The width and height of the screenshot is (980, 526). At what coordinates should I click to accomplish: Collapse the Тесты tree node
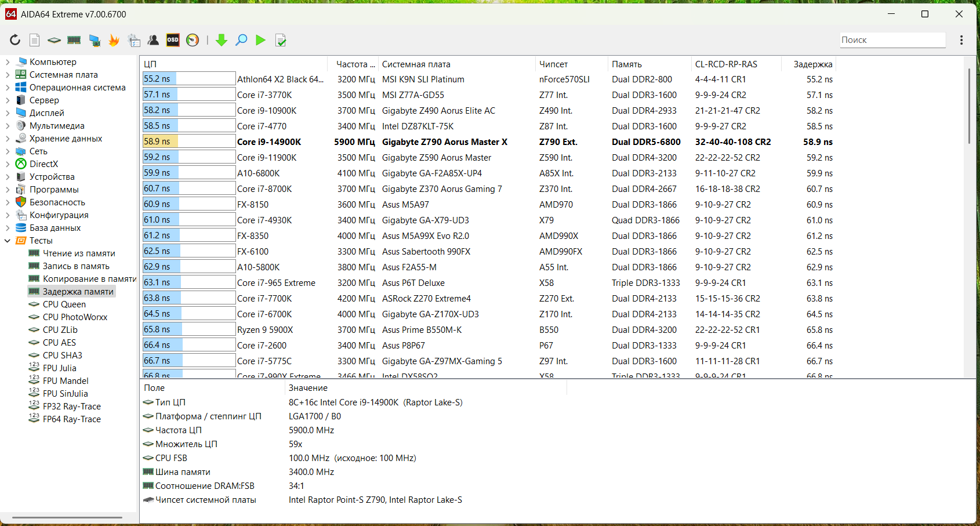[8, 241]
